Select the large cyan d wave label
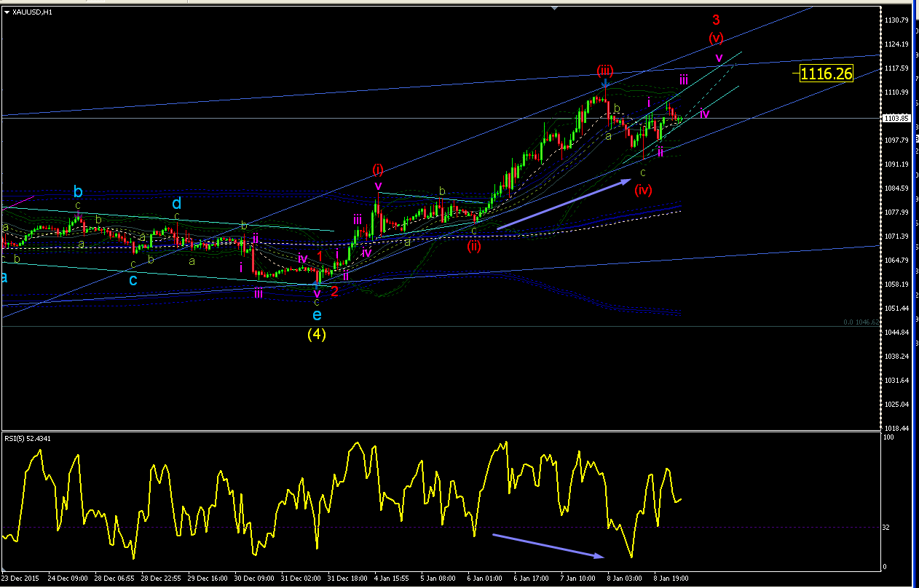The width and height of the screenshot is (919, 588). (x=177, y=204)
